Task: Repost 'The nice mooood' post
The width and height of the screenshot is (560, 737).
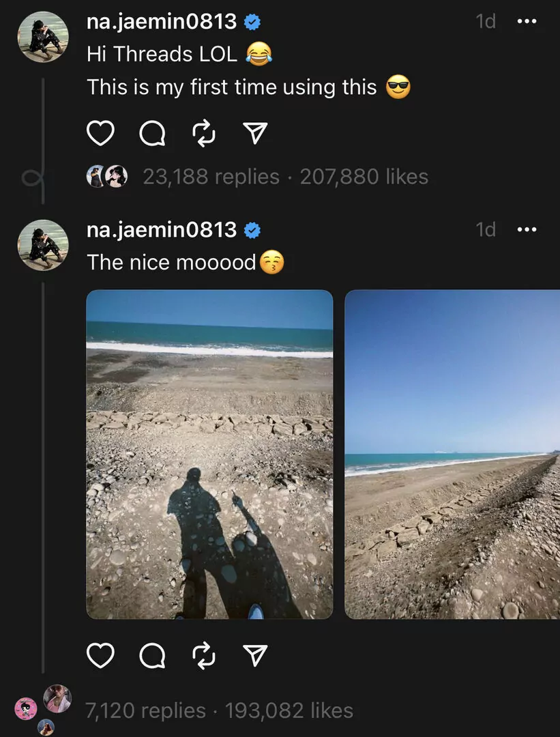Action: (x=204, y=656)
